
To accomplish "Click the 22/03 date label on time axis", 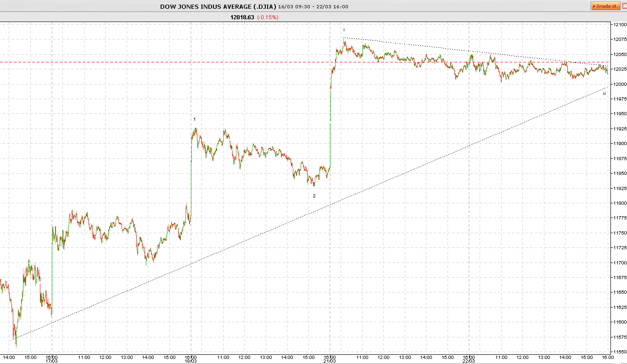I will pyautogui.click(x=469, y=361).
